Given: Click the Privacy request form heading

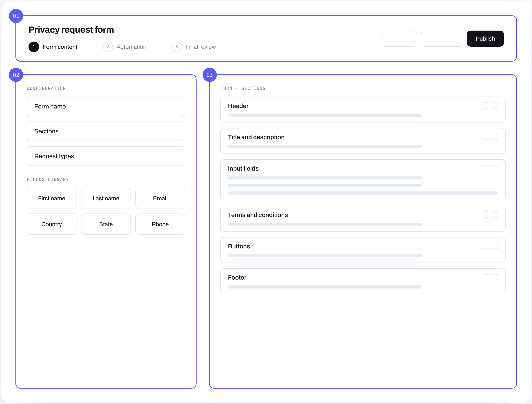Looking at the screenshot, I should pos(71,30).
